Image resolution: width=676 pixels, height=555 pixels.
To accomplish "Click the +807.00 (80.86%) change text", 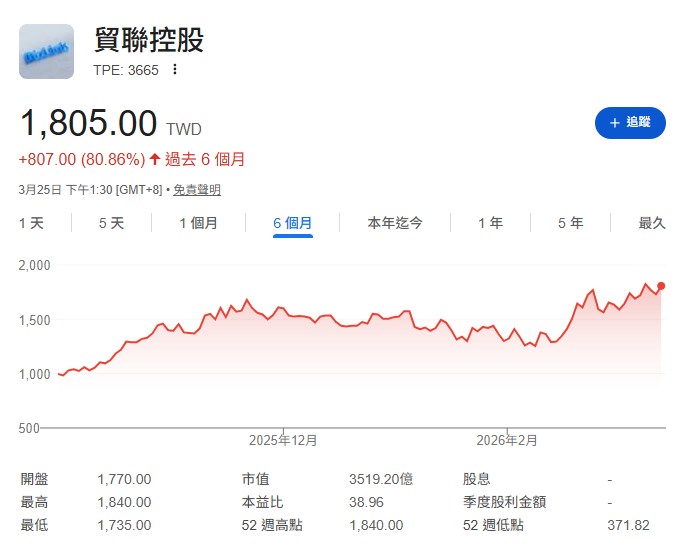I will pyautogui.click(x=82, y=159).
